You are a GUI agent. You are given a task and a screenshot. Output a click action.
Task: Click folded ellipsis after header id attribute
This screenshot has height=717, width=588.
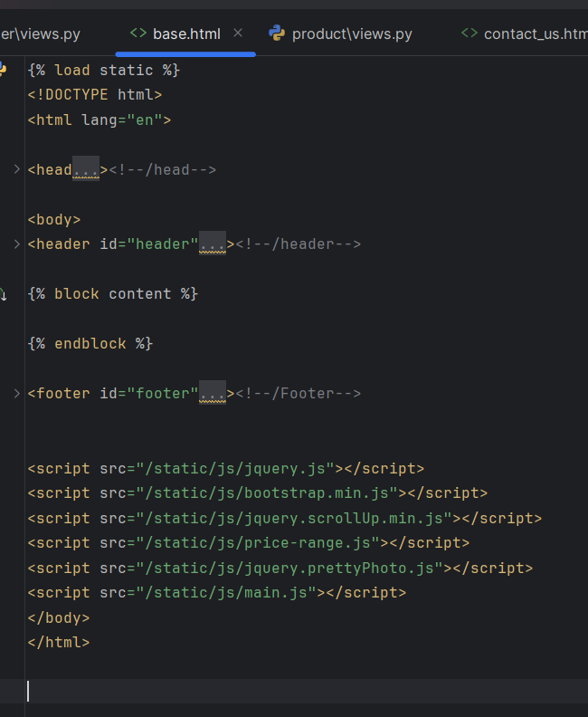click(x=213, y=244)
